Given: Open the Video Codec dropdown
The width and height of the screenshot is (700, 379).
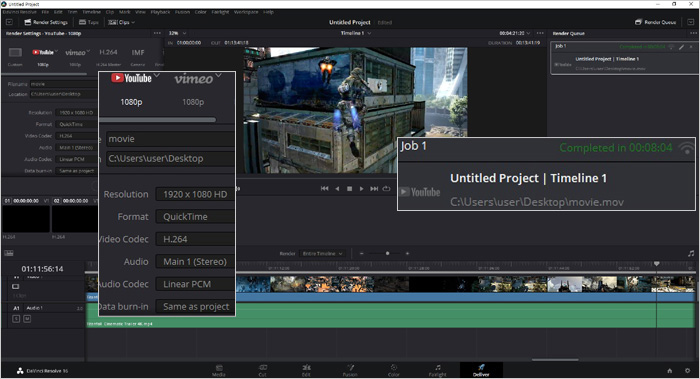Looking at the screenshot, I should point(76,136).
